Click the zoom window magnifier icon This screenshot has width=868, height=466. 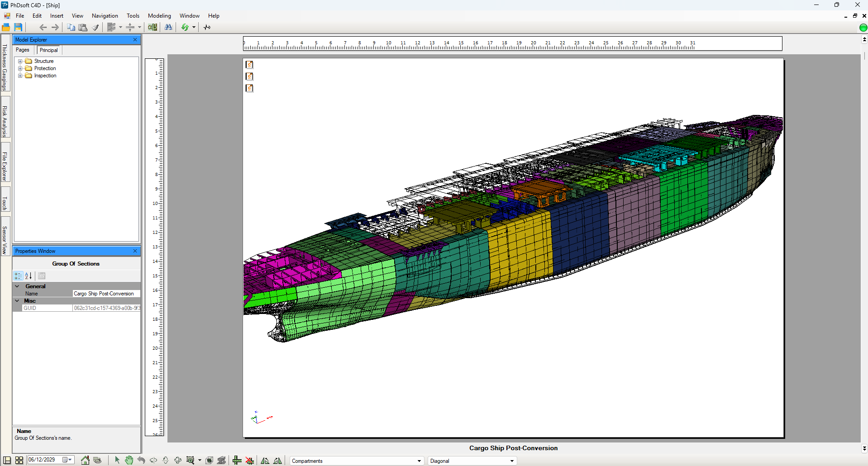(191, 460)
